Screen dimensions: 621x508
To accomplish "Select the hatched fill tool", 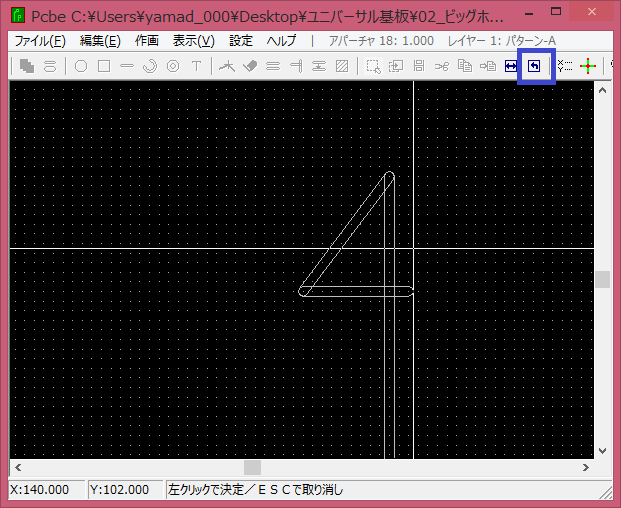I will [342, 66].
